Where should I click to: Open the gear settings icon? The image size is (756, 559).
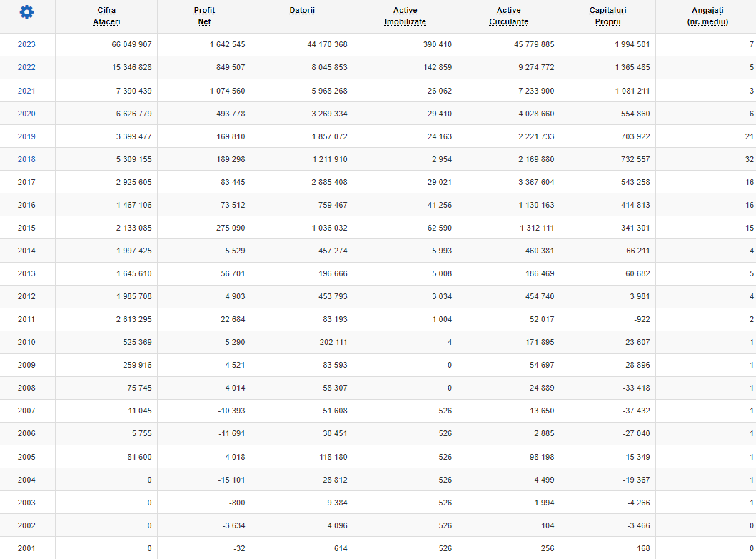(x=26, y=12)
